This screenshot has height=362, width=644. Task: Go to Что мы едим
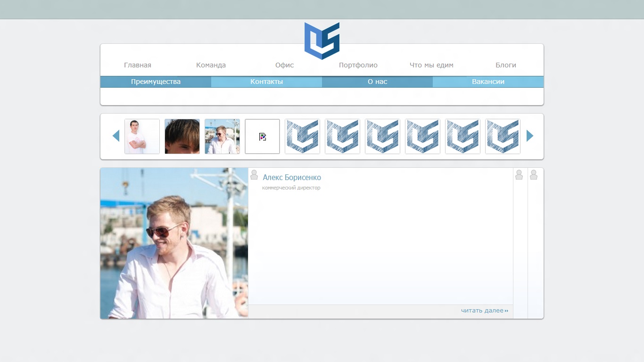click(431, 65)
